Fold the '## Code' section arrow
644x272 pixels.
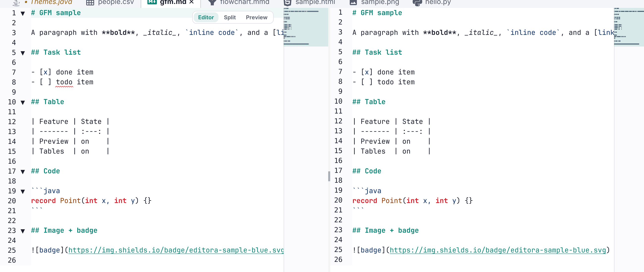(23, 172)
